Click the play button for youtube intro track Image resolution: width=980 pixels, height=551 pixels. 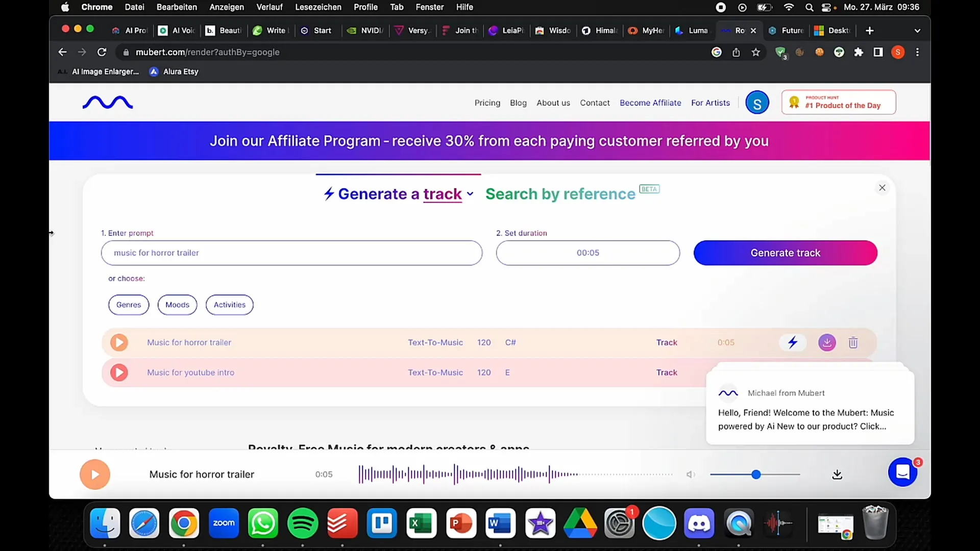click(119, 372)
